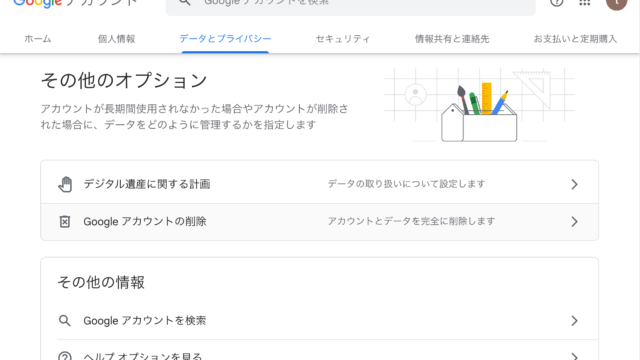Open the profile avatar in top corner
The height and width of the screenshot is (360, 640).
[x=616, y=3]
